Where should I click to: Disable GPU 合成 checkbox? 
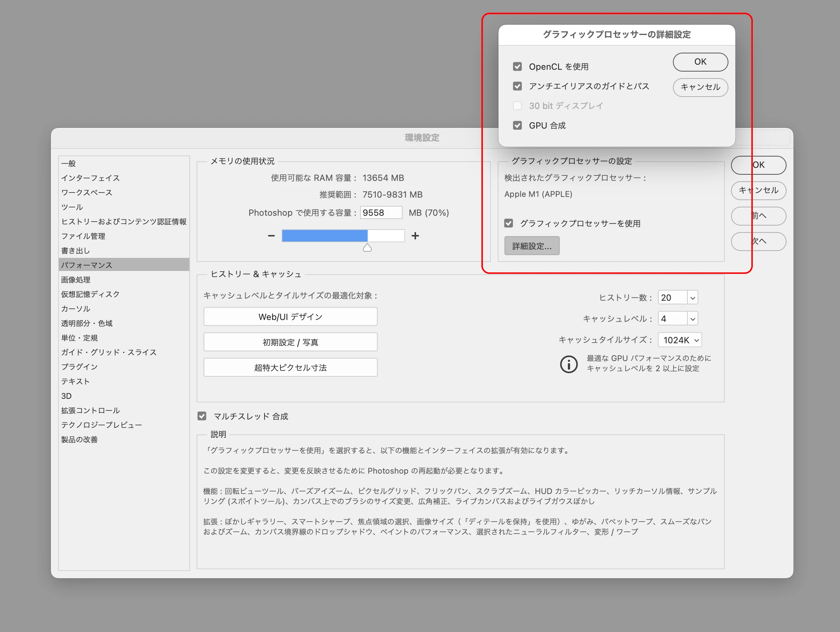click(517, 126)
